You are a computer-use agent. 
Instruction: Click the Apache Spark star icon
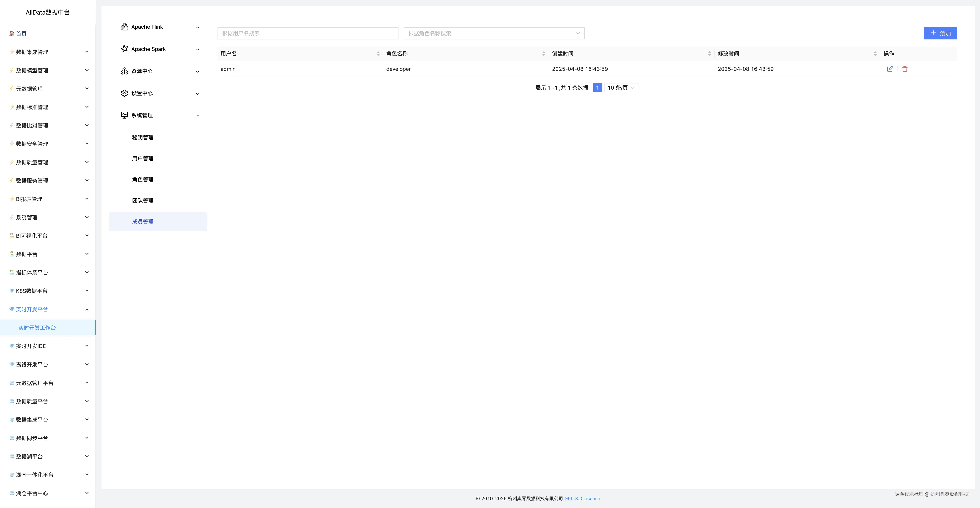point(124,49)
